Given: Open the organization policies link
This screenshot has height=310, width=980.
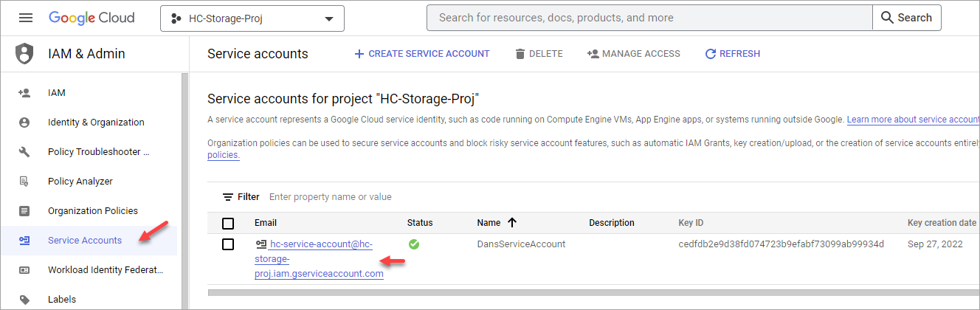Looking at the screenshot, I should [x=224, y=155].
